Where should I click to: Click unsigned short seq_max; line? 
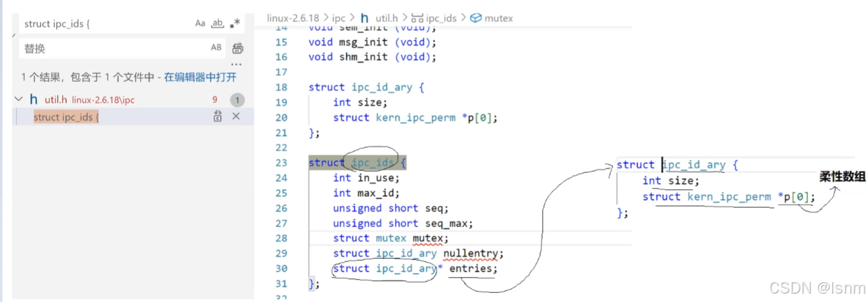pos(403,223)
